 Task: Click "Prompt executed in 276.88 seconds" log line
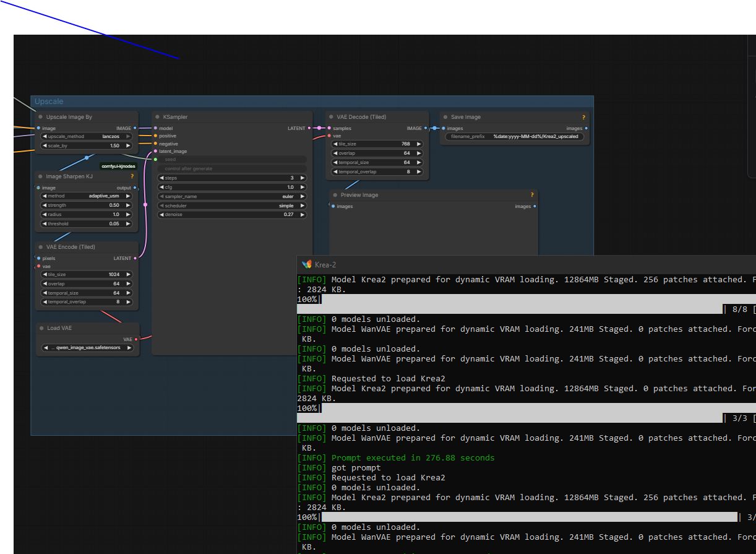pyautogui.click(x=413, y=457)
